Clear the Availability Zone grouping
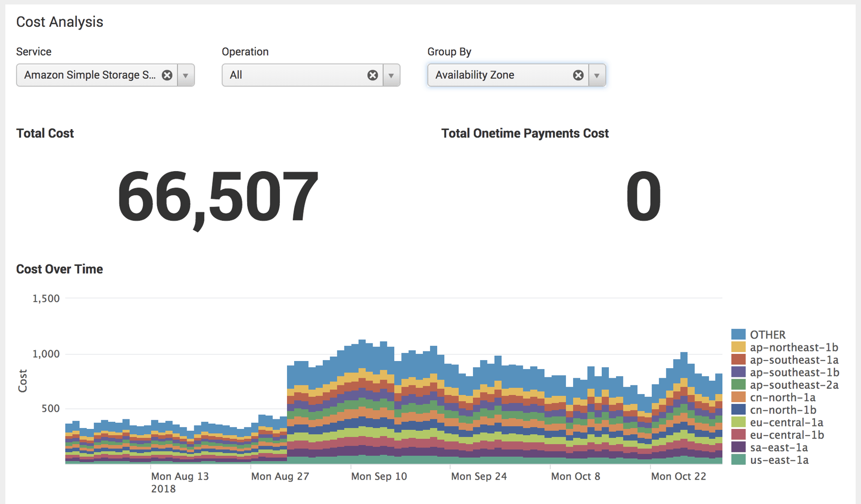The image size is (861, 504). [x=578, y=75]
